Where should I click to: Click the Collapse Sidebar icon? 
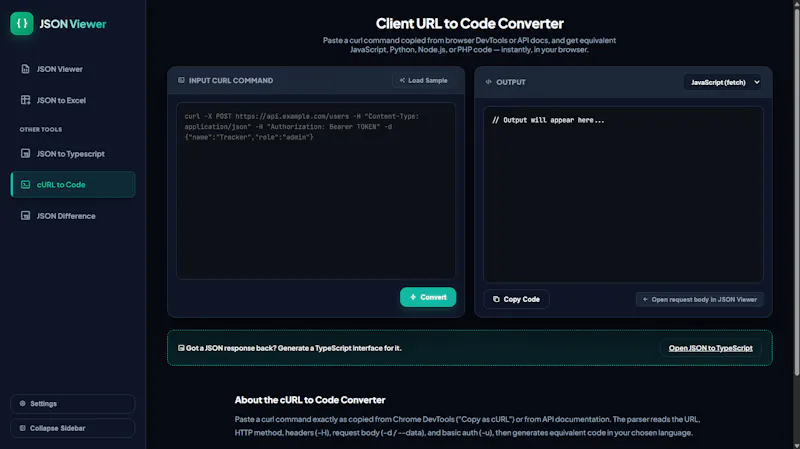pos(22,428)
